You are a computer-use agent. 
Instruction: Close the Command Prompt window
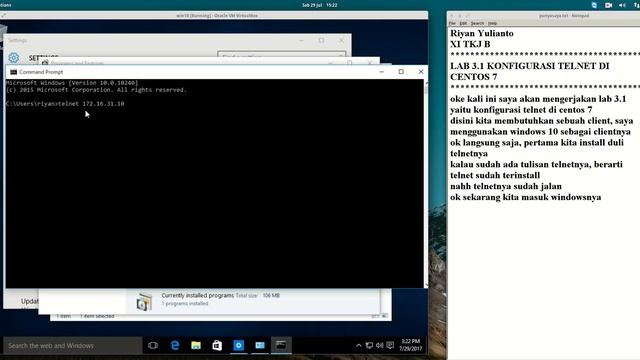(x=421, y=71)
